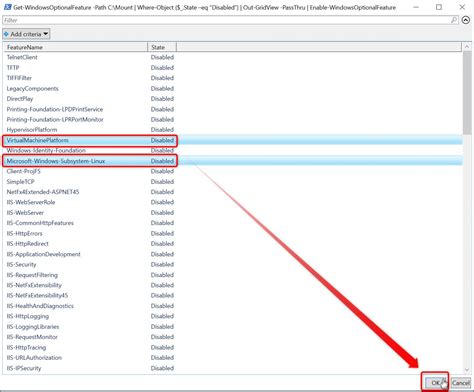Image resolution: width=474 pixels, height=392 pixels.
Task: Select the IIS-ApplicationDevelopment row
Action: 233,254
